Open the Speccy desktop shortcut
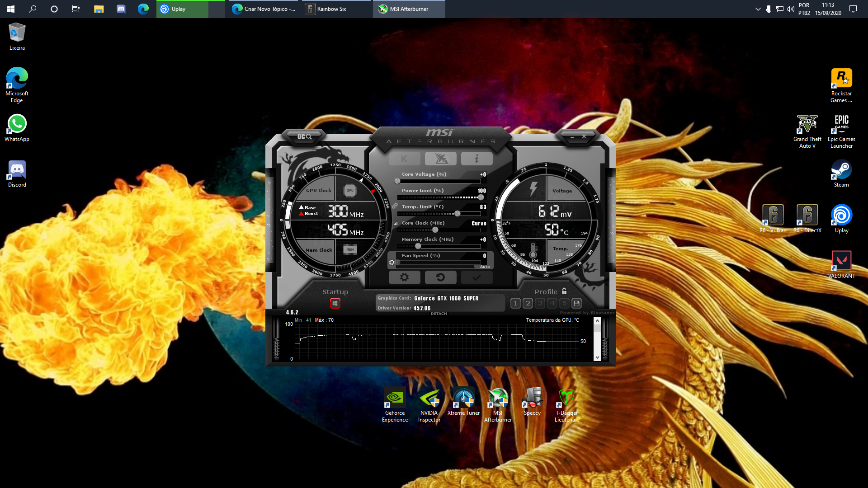The image size is (868, 488). point(532,402)
